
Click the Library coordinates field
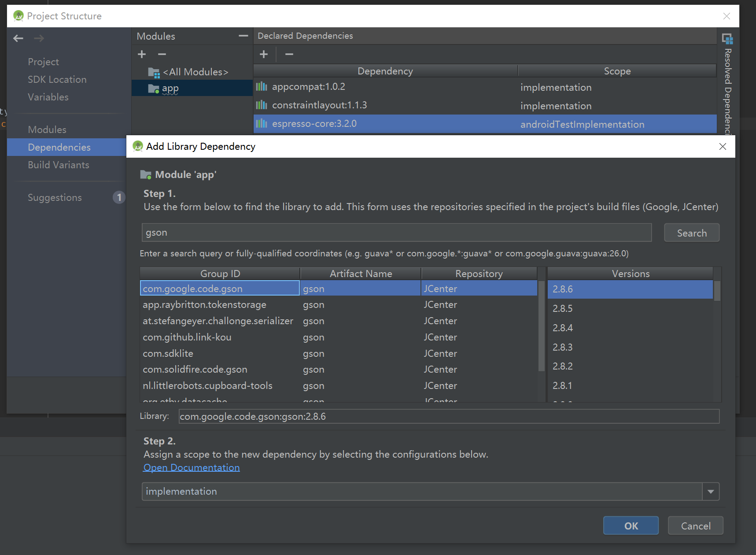click(449, 416)
